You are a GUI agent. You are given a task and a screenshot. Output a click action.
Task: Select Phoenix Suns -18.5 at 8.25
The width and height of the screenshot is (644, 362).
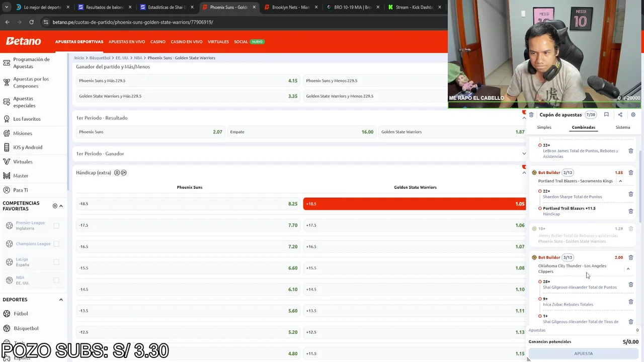click(x=188, y=204)
